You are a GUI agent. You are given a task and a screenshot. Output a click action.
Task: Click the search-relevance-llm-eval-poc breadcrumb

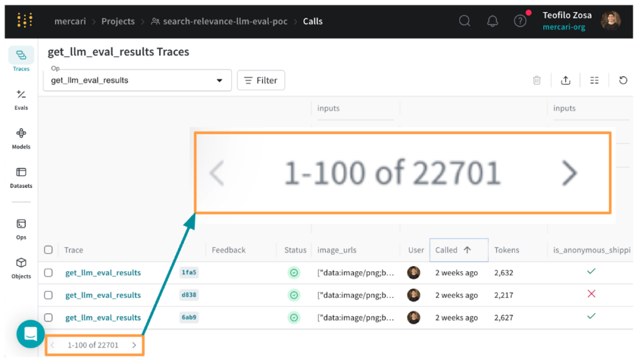pos(225,21)
